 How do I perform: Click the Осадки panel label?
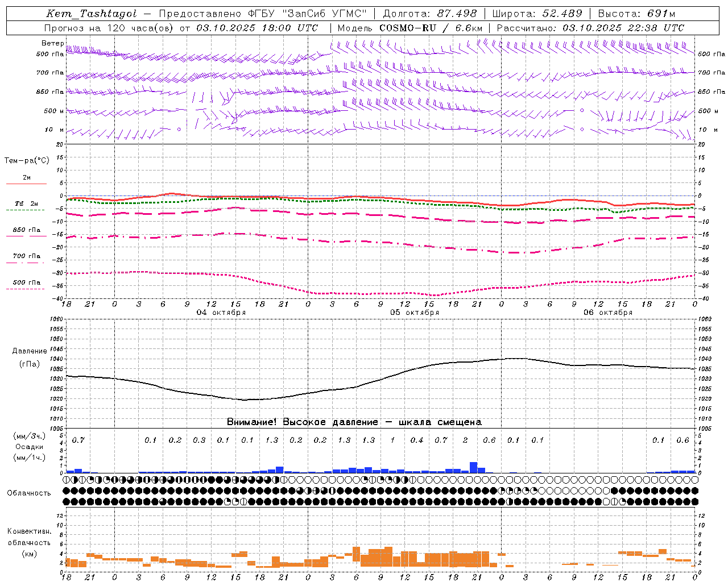(x=30, y=447)
